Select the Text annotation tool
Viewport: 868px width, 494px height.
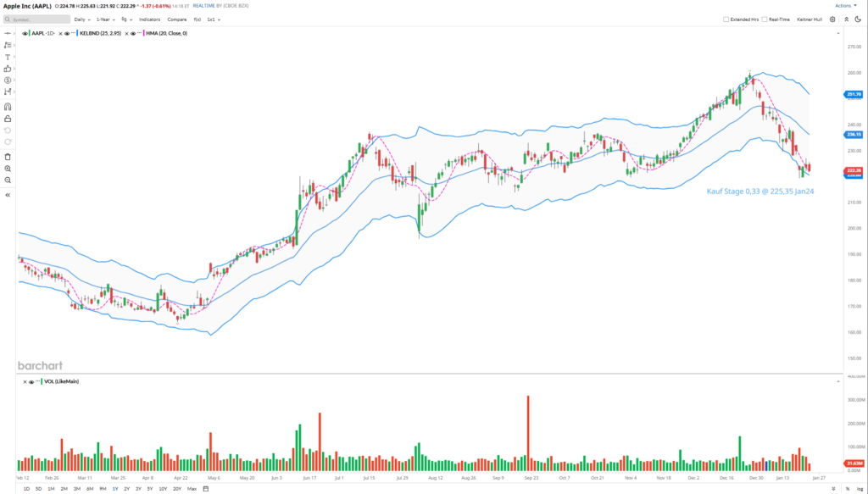[8, 57]
